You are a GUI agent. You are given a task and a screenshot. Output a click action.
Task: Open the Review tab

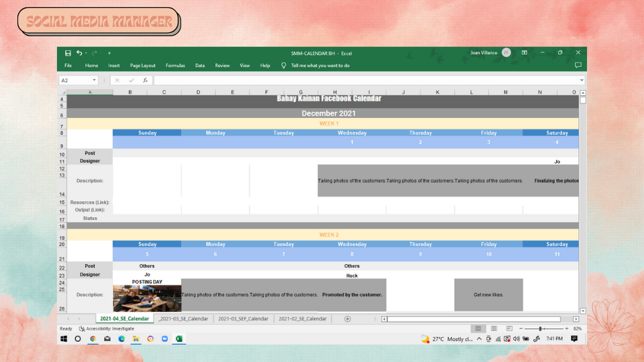(222, 65)
